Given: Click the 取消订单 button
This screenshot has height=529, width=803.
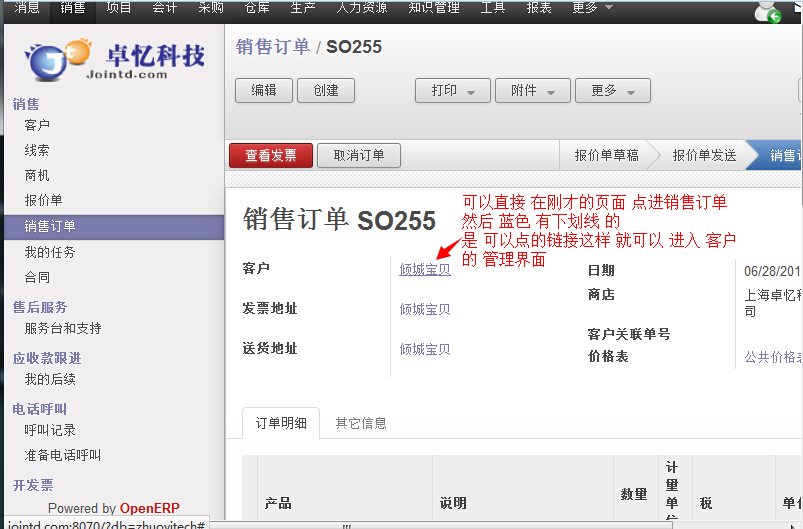Looking at the screenshot, I should [358, 155].
